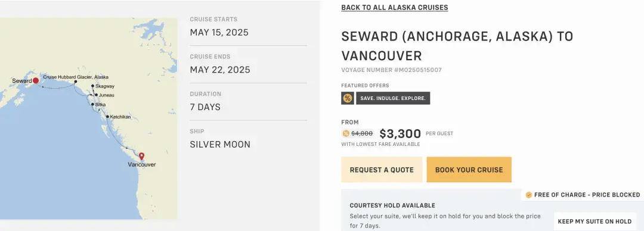Click the Seward red departure marker on map
644x231 pixels.
click(36, 80)
